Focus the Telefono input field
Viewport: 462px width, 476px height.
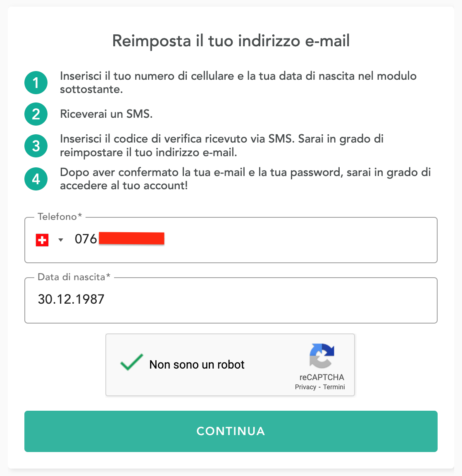pos(289,240)
